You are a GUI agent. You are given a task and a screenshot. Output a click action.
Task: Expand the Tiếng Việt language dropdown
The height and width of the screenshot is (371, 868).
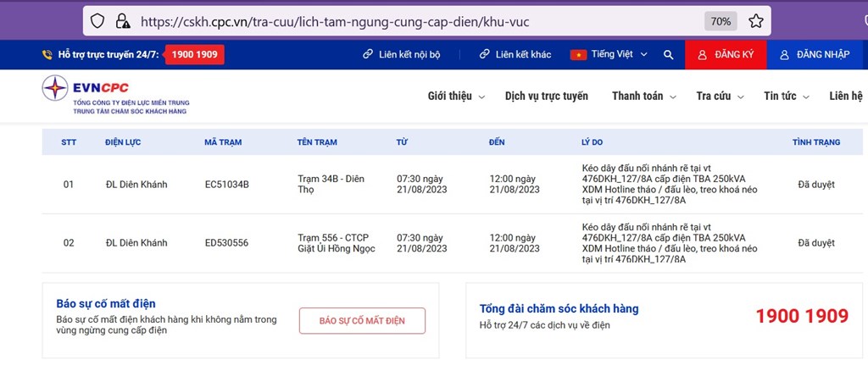(x=618, y=55)
